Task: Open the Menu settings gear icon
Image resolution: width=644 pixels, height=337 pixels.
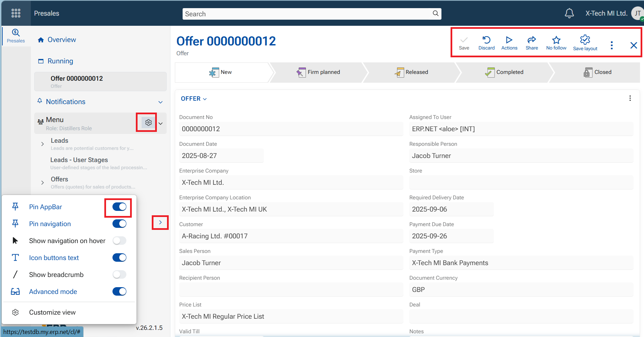Action: tap(148, 122)
